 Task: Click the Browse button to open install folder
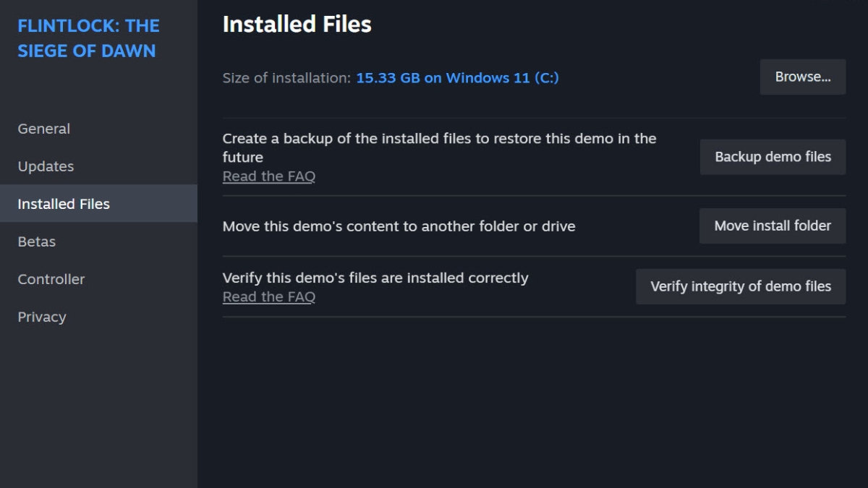click(802, 77)
